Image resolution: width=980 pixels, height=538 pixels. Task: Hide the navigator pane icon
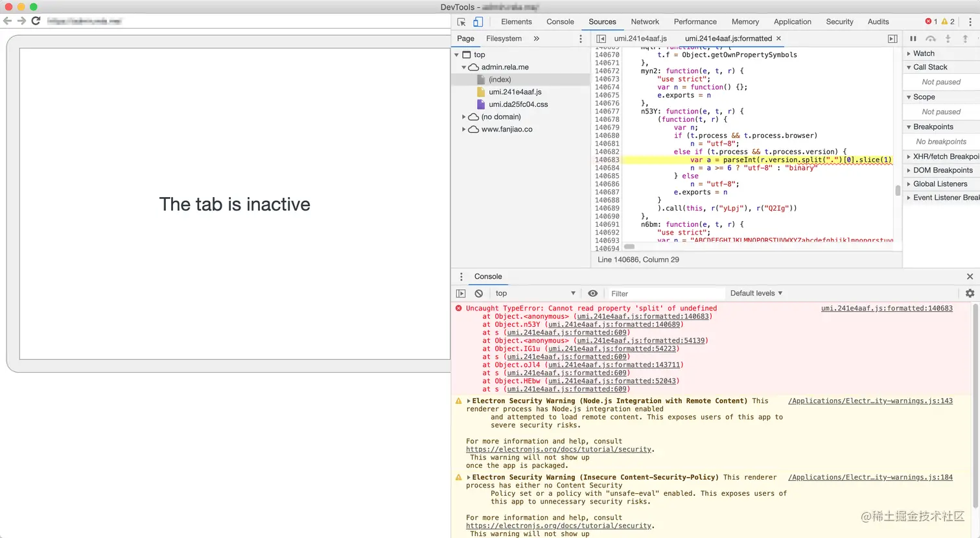(601, 39)
